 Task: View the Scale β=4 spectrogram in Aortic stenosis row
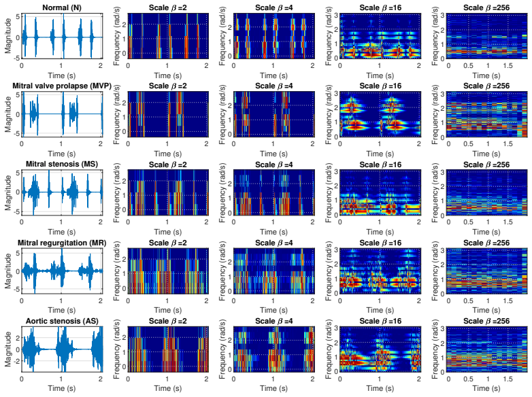[x=274, y=349]
